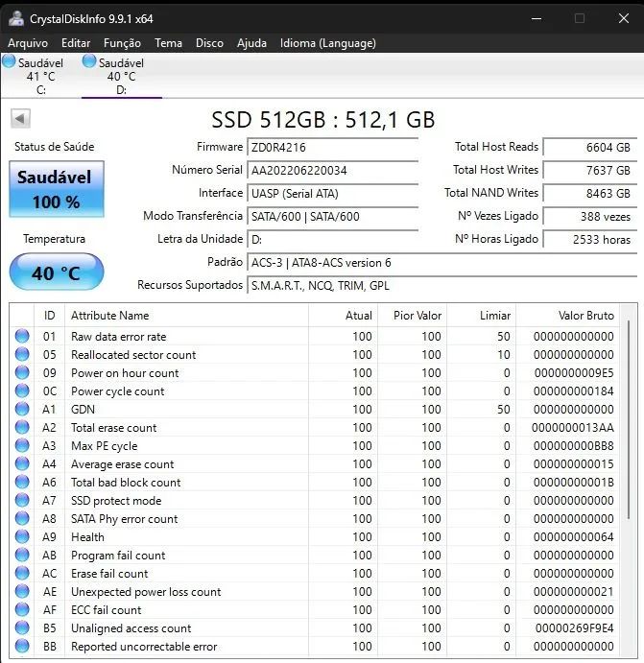
Task: Click the ID column header
Action: [x=49, y=316]
